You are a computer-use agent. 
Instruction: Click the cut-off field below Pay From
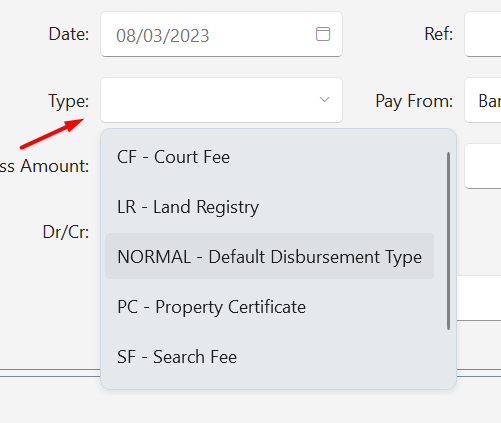point(483,166)
